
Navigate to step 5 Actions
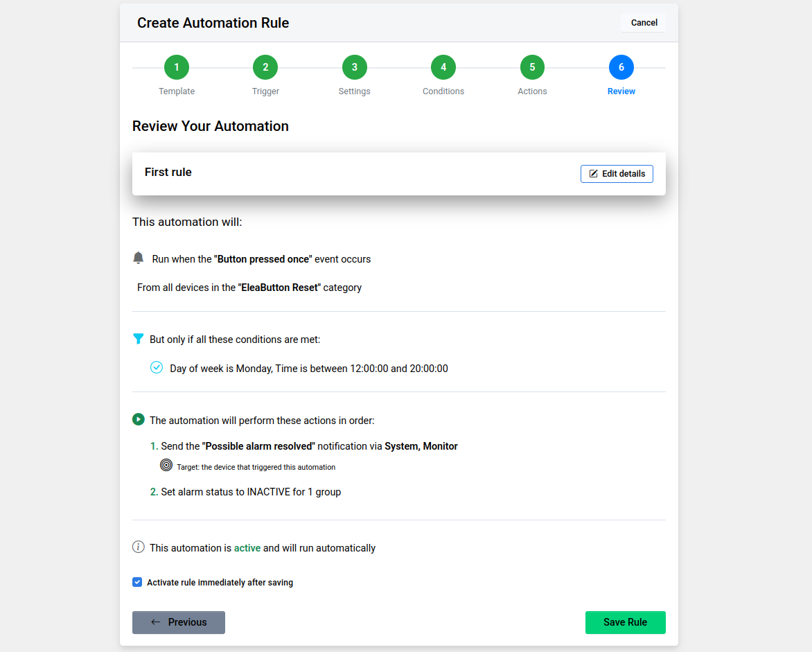[532, 67]
